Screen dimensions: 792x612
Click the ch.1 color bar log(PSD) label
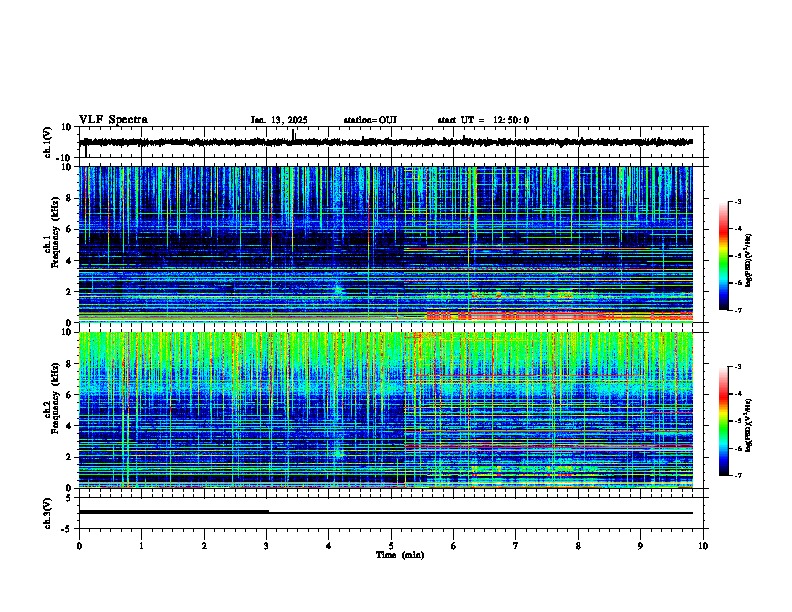pyautogui.click(x=749, y=261)
